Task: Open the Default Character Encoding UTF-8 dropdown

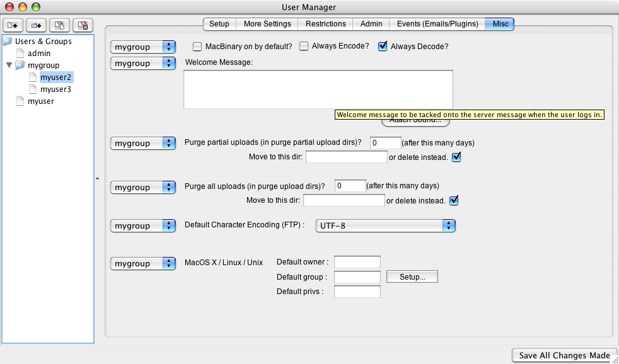Action: (385, 225)
